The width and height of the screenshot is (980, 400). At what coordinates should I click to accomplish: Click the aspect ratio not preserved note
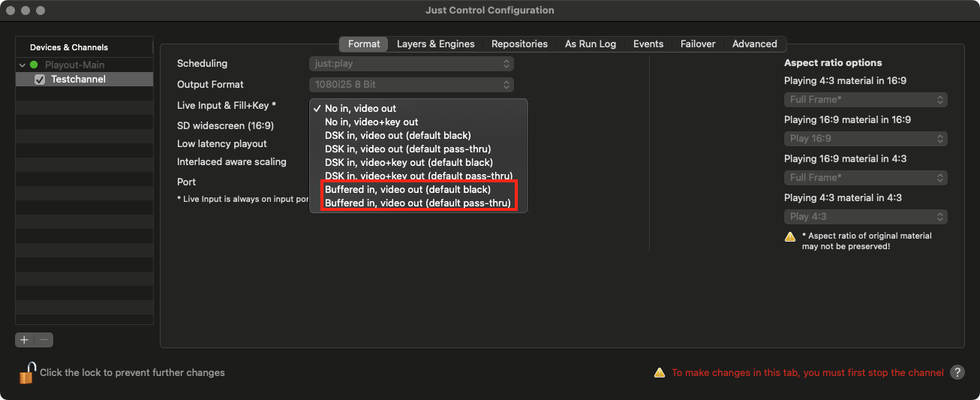[867, 241]
